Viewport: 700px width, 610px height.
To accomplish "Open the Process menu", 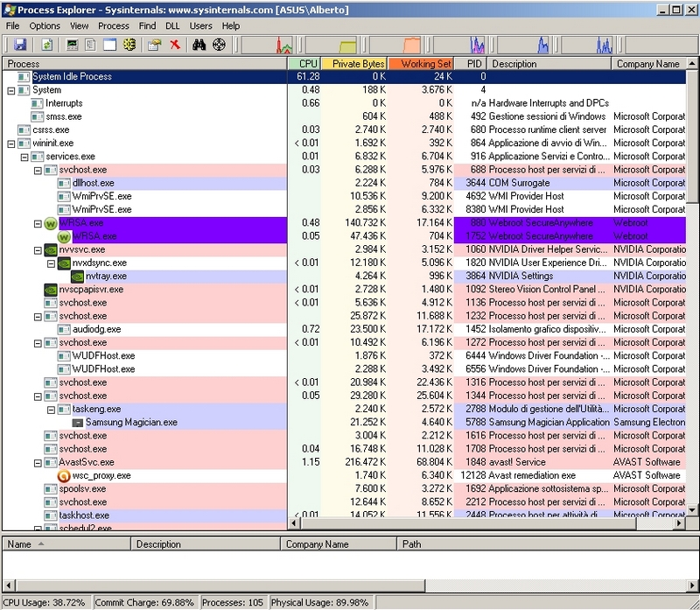I will (x=114, y=26).
